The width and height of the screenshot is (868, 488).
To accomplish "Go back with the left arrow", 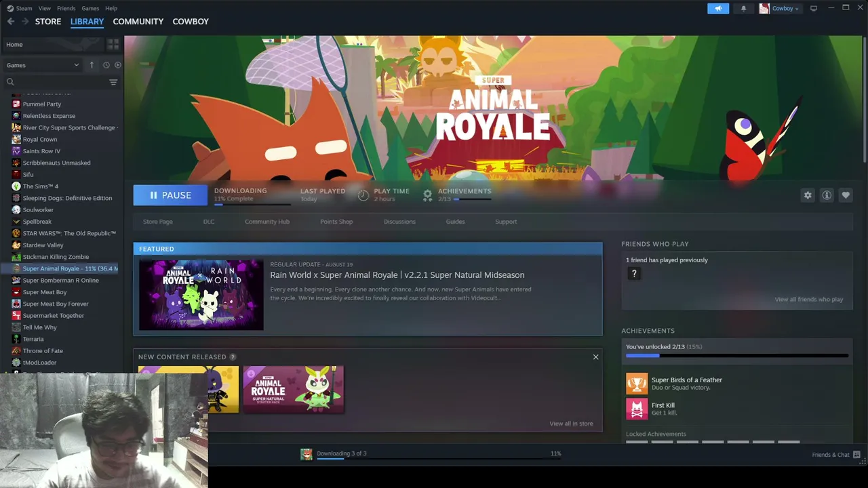I will (x=11, y=22).
